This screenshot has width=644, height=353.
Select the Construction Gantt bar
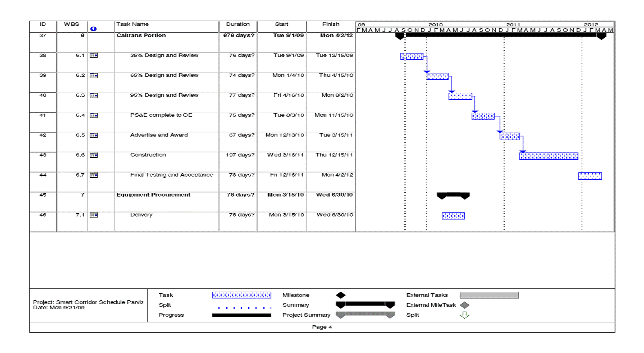point(548,156)
